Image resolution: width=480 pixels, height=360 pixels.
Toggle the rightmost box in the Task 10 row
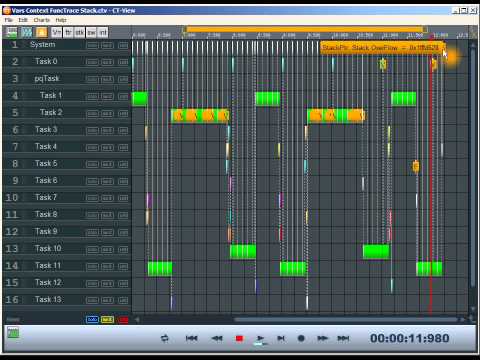tap(123, 249)
